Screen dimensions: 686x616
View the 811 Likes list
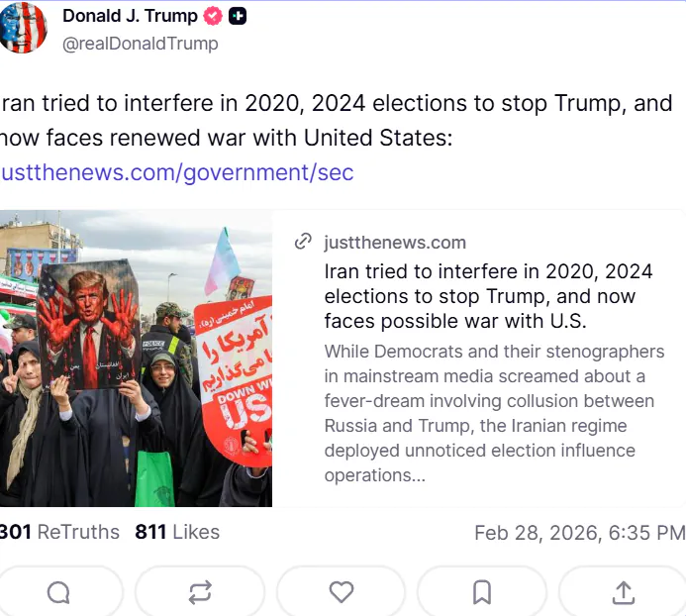pos(177,533)
